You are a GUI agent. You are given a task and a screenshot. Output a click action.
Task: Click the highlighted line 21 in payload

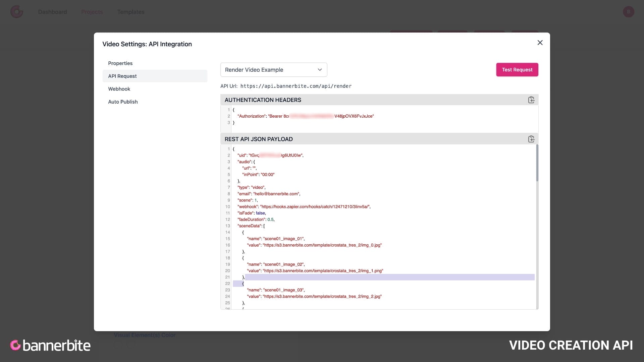pos(389,277)
